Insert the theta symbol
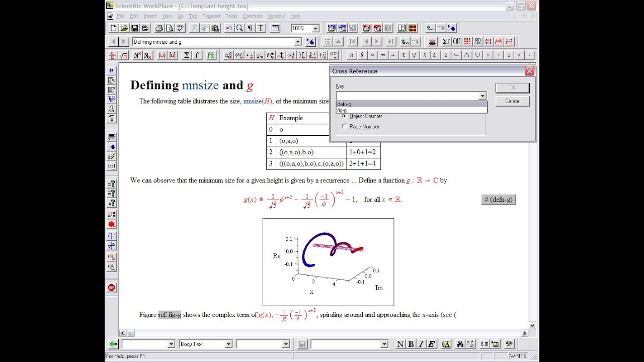644x362 pixels. (362, 55)
